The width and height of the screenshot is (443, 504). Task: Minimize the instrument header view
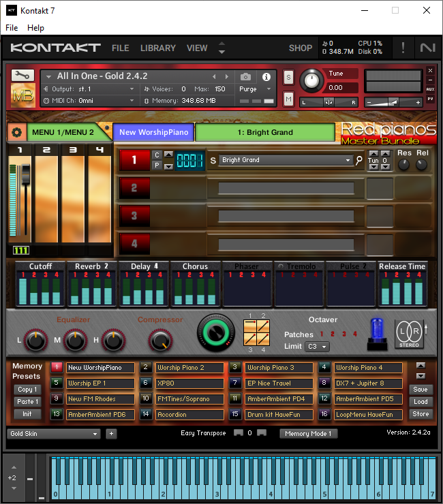click(x=430, y=80)
